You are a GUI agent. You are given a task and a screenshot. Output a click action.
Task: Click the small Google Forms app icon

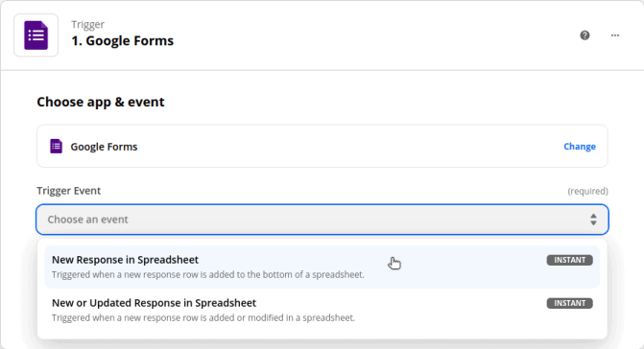click(57, 147)
